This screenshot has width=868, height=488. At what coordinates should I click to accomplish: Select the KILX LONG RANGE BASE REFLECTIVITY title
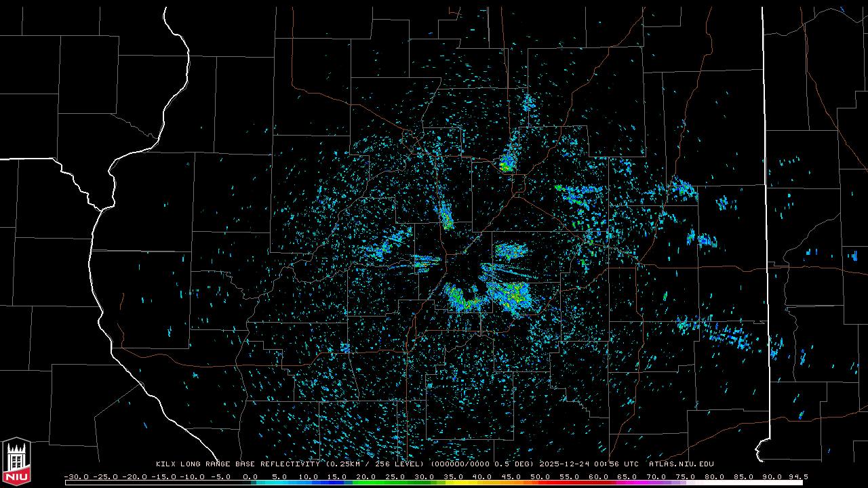point(239,464)
